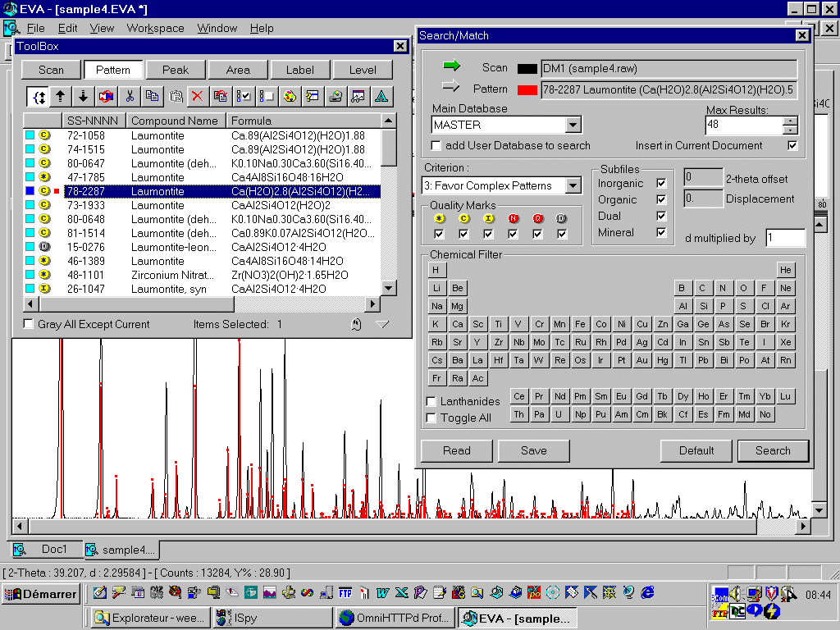Click the paste with red arrow icon
The image size is (840, 630).
[221, 97]
